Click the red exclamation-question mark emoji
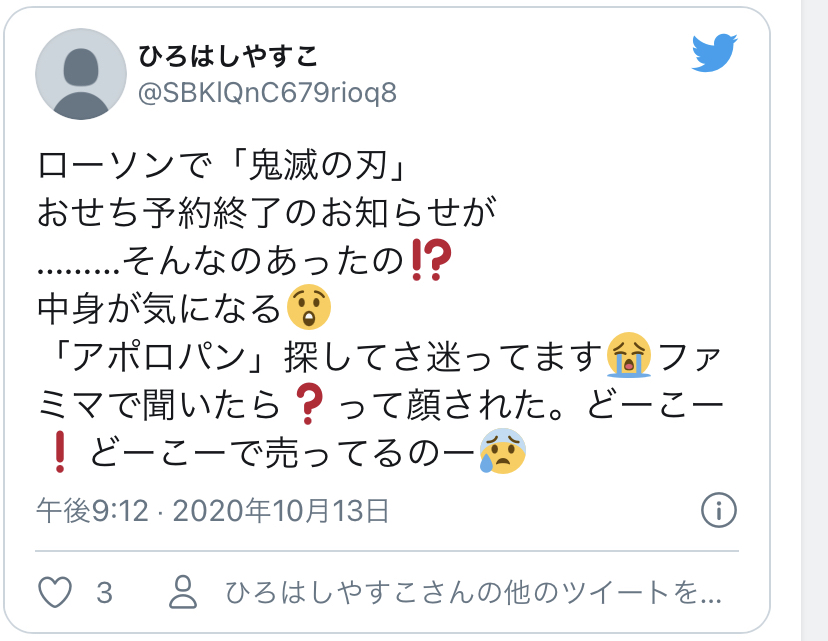This screenshot has width=828, height=641. [x=431, y=259]
